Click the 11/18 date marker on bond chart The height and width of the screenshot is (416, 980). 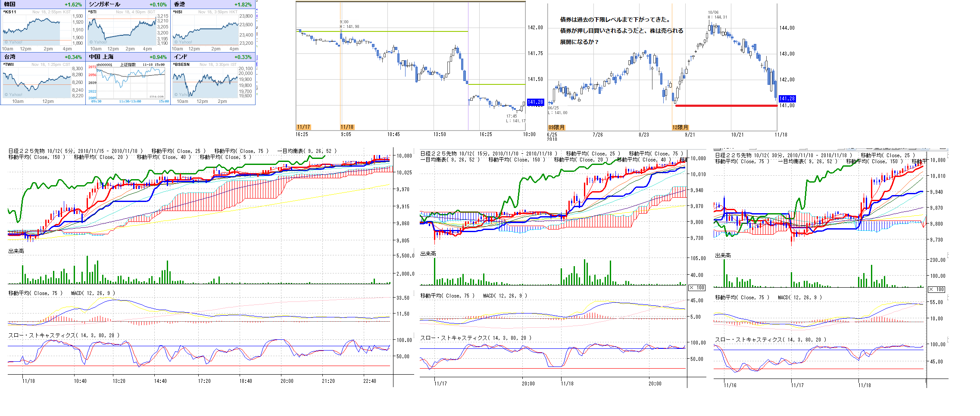[347, 127]
